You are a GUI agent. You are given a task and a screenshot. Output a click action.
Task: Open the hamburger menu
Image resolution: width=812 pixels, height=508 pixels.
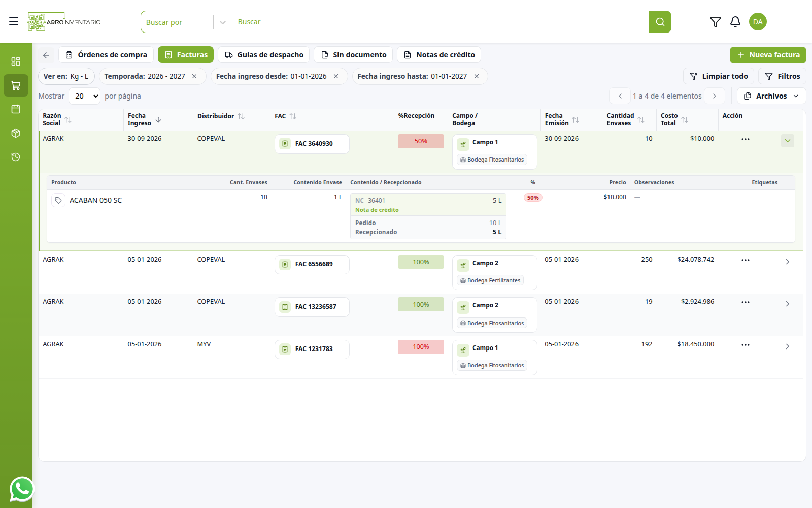[14, 21]
